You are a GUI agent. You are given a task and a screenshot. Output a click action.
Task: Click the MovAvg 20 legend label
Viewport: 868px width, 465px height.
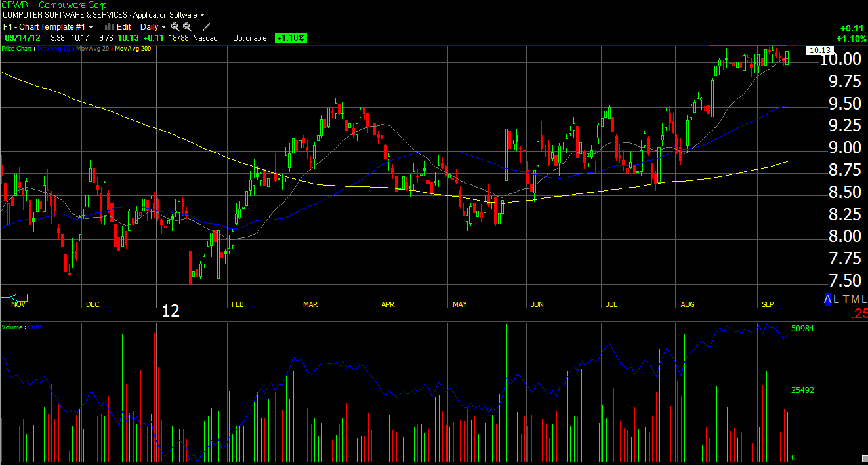coord(93,49)
